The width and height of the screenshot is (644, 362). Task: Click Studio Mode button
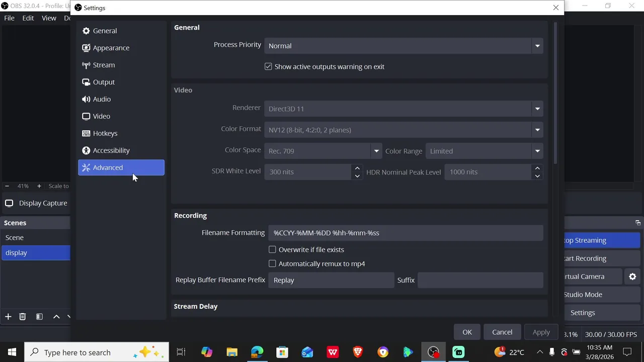[x=602, y=295]
